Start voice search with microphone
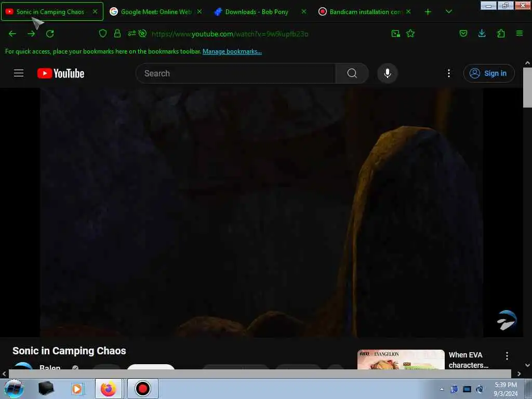Viewport: 532px width, 399px height. 388,73
